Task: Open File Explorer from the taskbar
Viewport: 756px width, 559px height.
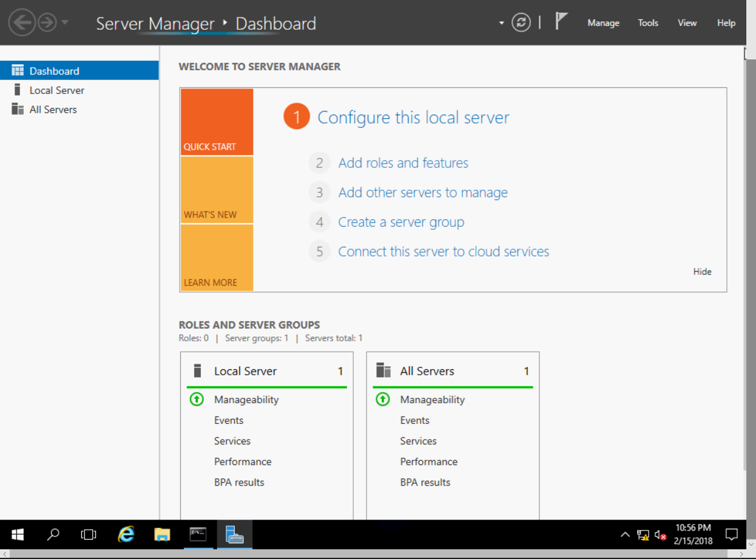Action: (162, 534)
